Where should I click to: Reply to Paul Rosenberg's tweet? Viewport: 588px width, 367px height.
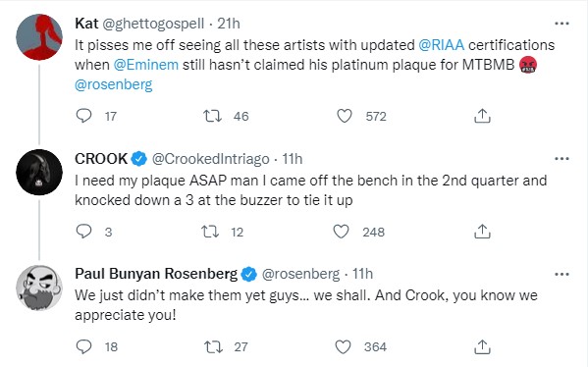coord(83,346)
